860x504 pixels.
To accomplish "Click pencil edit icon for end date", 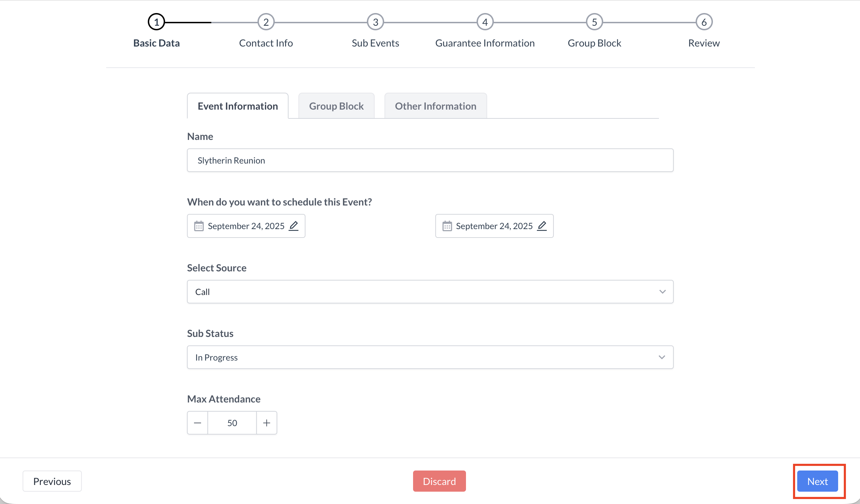I will tap(542, 226).
